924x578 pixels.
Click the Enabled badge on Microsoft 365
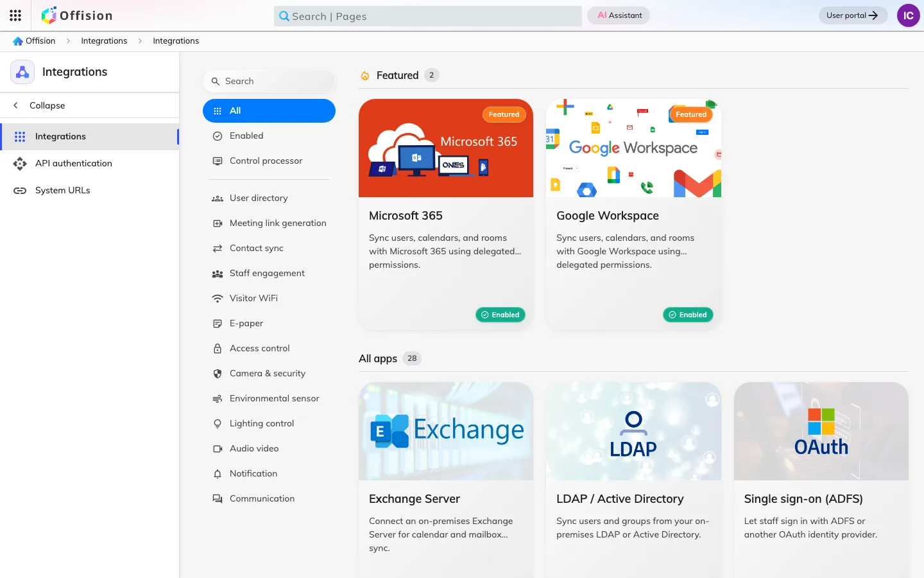point(501,315)
